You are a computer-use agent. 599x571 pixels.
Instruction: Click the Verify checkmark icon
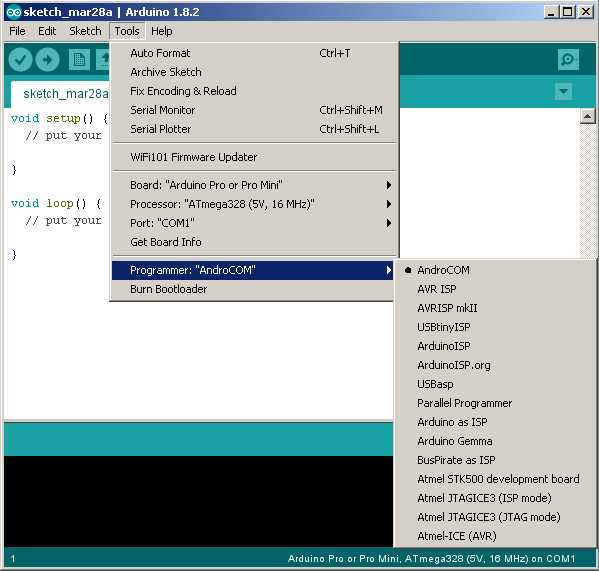coord(20,60)
